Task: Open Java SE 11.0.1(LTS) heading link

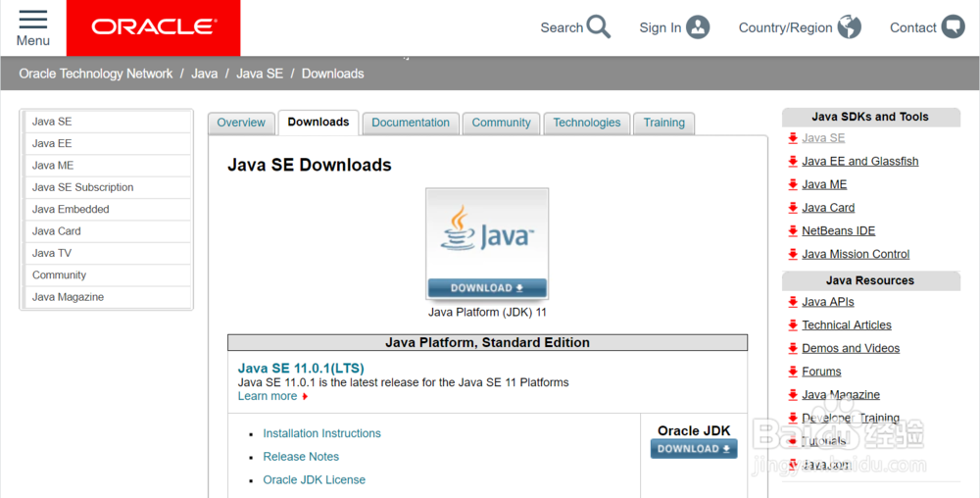Action: tap(301, 368)
